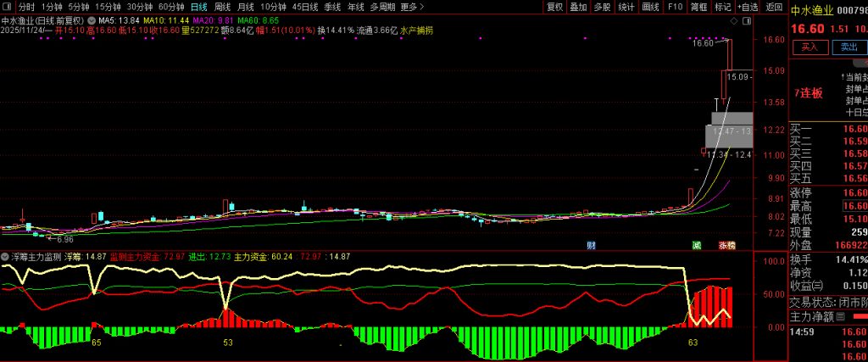868x362 pixels.
Task: Click the 水产捕捞 sector link
Action: 417,31
